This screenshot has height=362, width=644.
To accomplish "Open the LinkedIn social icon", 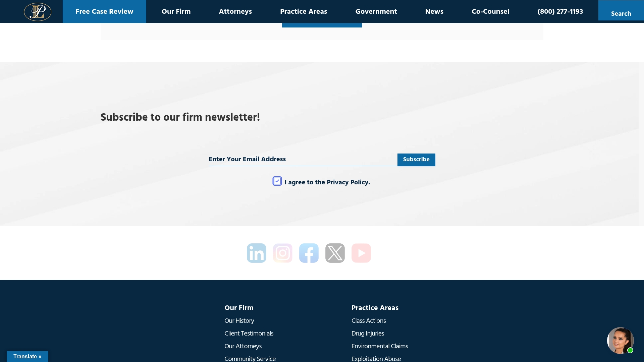I will click(x=257, y=253).
